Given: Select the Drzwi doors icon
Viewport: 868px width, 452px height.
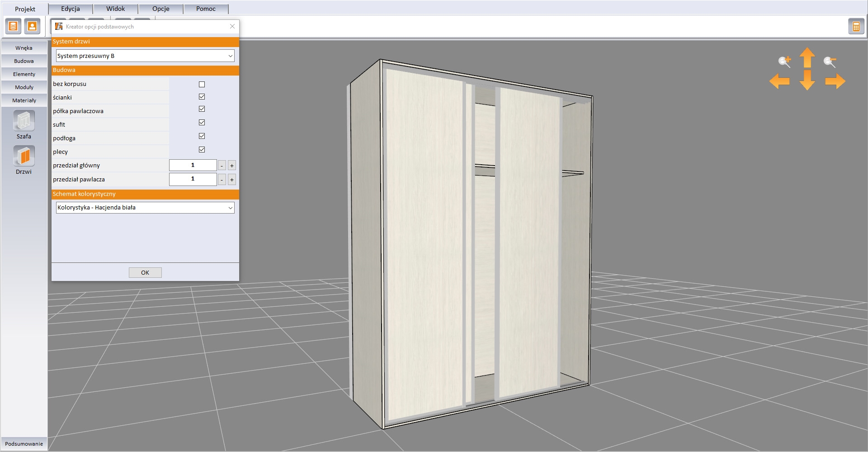Looking at the screenshot, I should pos(24,157).
